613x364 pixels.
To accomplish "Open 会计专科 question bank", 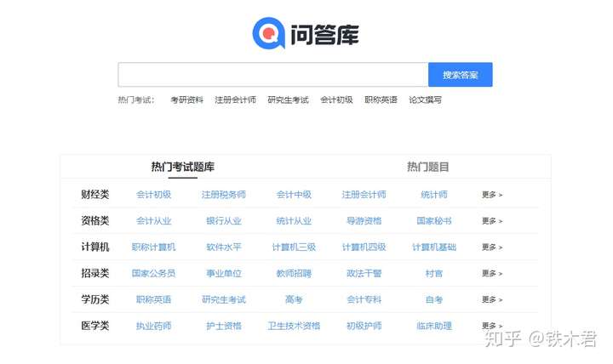I will [x=364, y=299].
